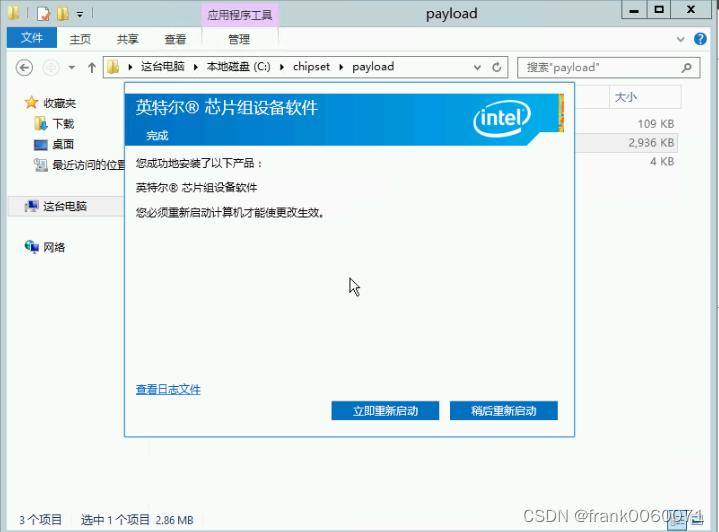
Task: Open recent locations dropdown arrow
Action: point(72,68)
